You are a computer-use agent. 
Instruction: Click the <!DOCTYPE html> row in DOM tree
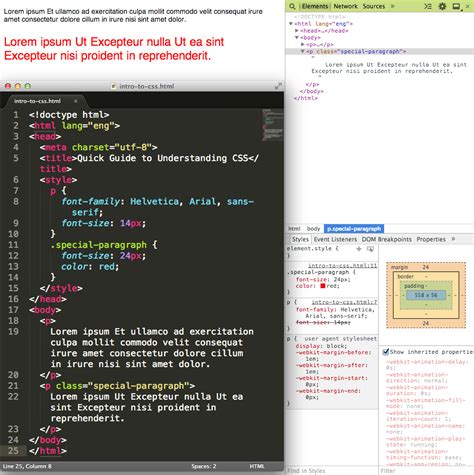[x=319, y=17]
